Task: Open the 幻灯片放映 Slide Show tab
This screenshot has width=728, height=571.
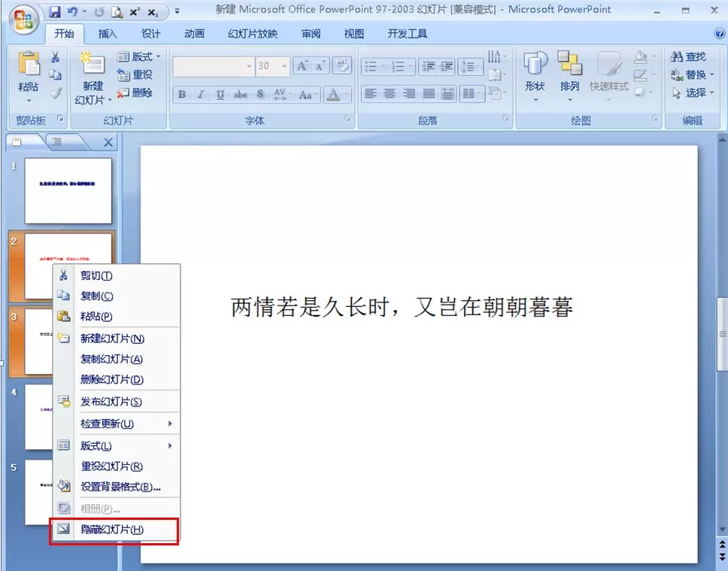Action: [253, 33]
